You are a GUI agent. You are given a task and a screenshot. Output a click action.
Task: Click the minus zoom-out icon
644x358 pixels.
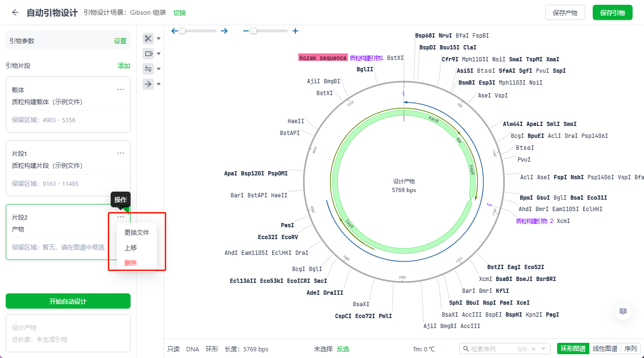[246, 31]
